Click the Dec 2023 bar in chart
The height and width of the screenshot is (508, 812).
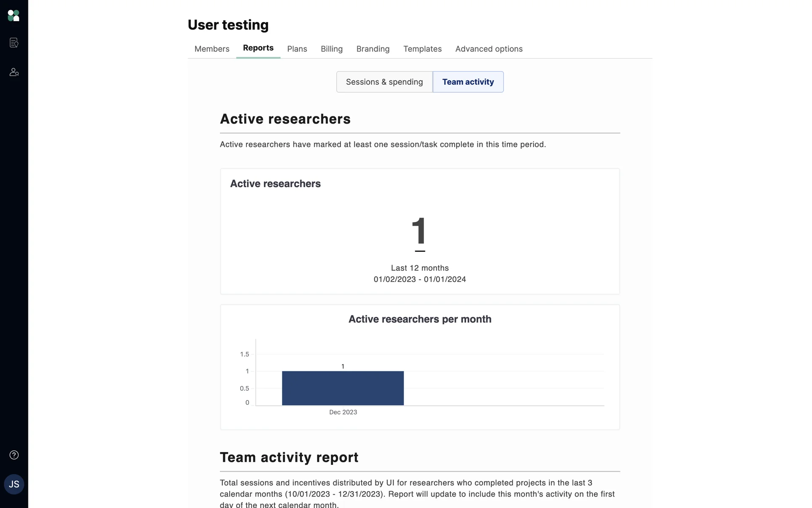pyautogui.click(x=343, y=388)
